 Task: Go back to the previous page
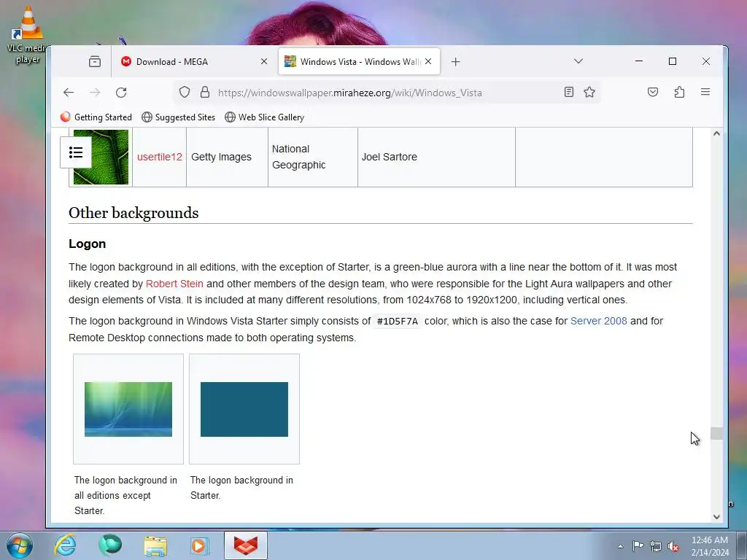click(x=69, y=93)
